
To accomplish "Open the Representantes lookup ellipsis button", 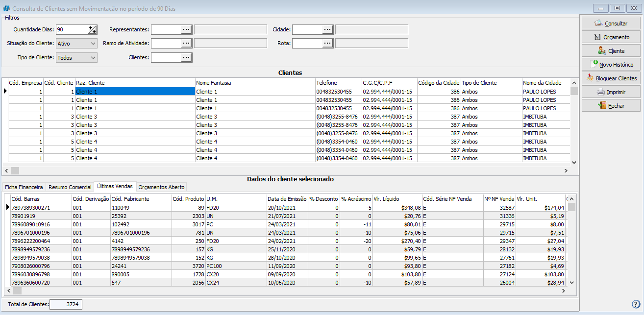I will (x=186, y=29).
